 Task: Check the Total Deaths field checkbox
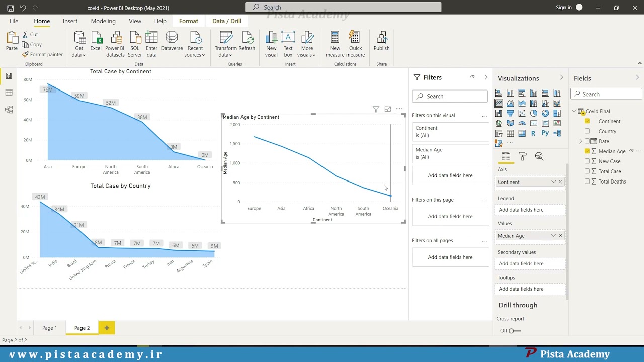point(587,182)
